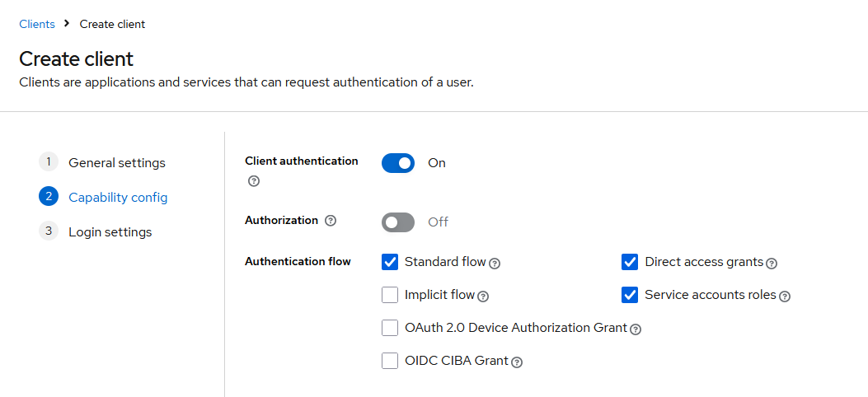Show help for Direct access grants

click(772, 264)
